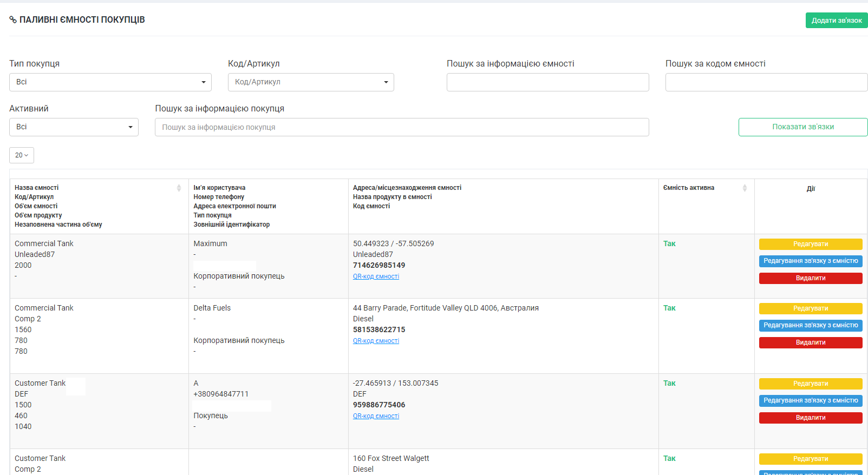Screen dimensions: 868x475
Task: Open QR code link for tank 581538622715
Action: [376, 341]
